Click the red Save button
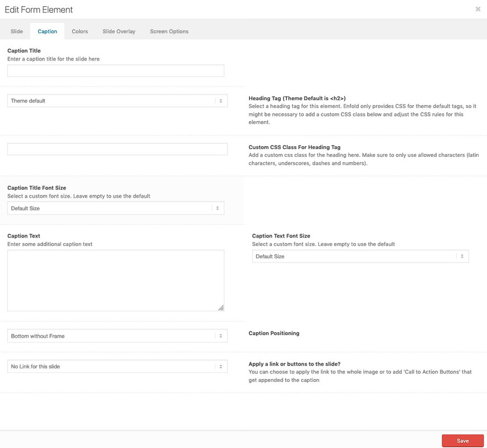 pos(462,441)
